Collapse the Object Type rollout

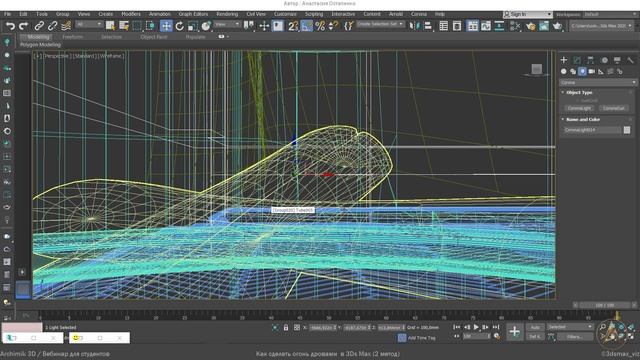point(579,93)
